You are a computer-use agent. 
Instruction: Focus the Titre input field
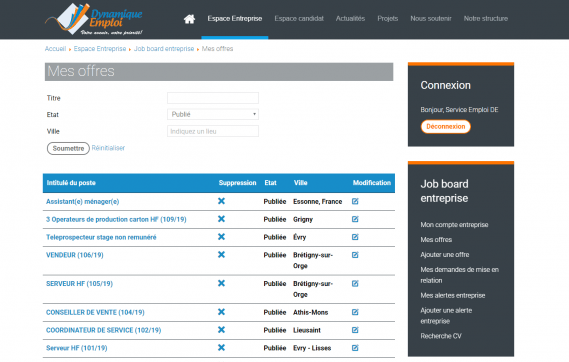point(213,98)
